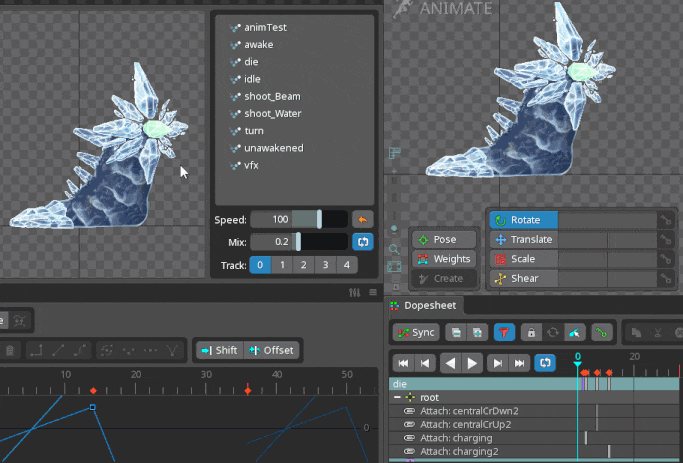Screen dimensions: 683x463
Task: Click the key icon beside Rotate
Action: point(664,220)
